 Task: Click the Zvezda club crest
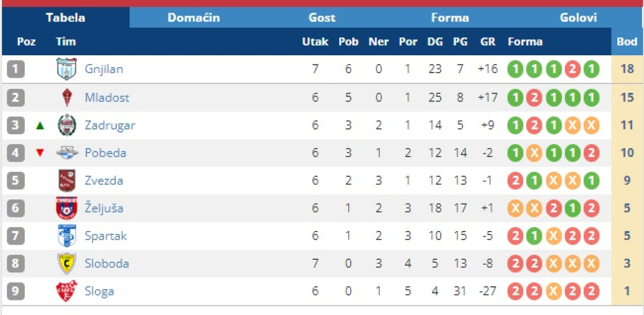[x=66, y=180]
